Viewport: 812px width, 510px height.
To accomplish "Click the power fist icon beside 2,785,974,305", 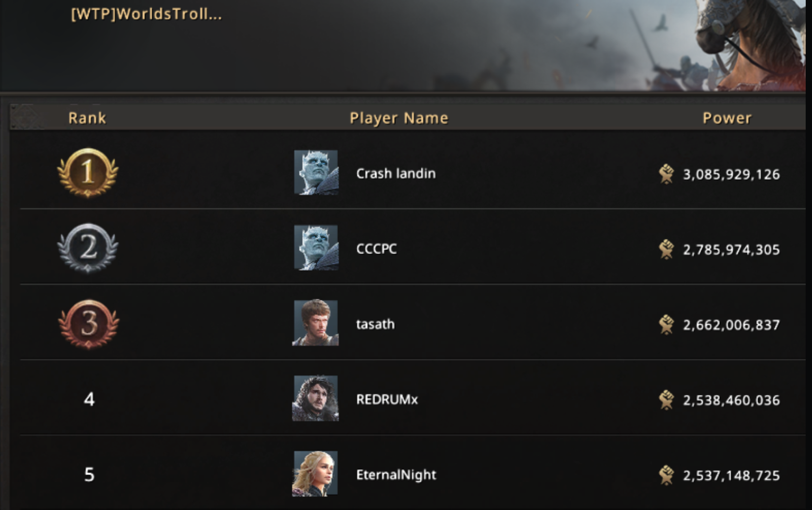I will coord(666,249).
